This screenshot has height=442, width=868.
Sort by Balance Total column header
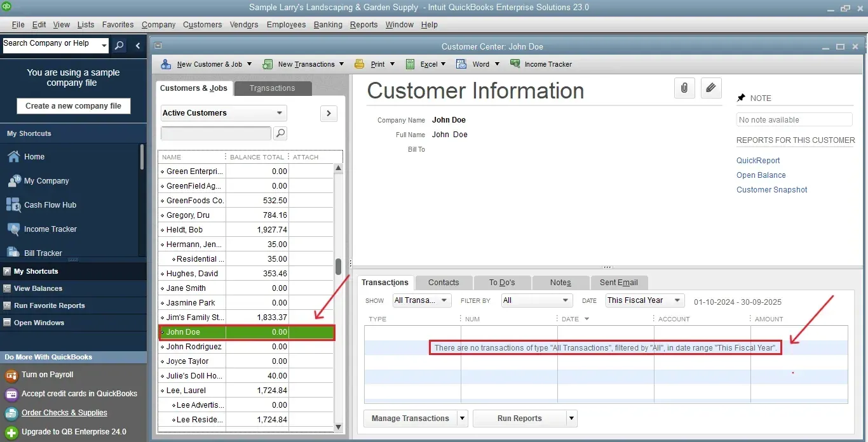pos(257,157)
